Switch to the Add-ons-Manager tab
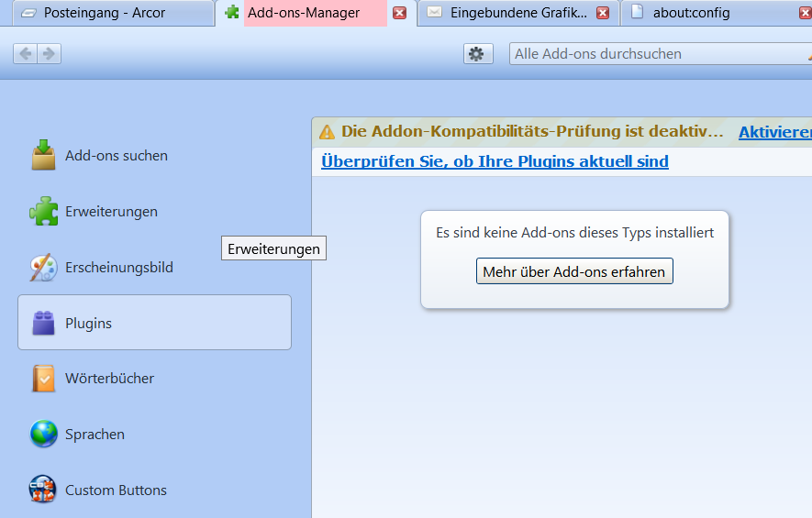This screenshot has width=812, height=518. coord(317,13)
